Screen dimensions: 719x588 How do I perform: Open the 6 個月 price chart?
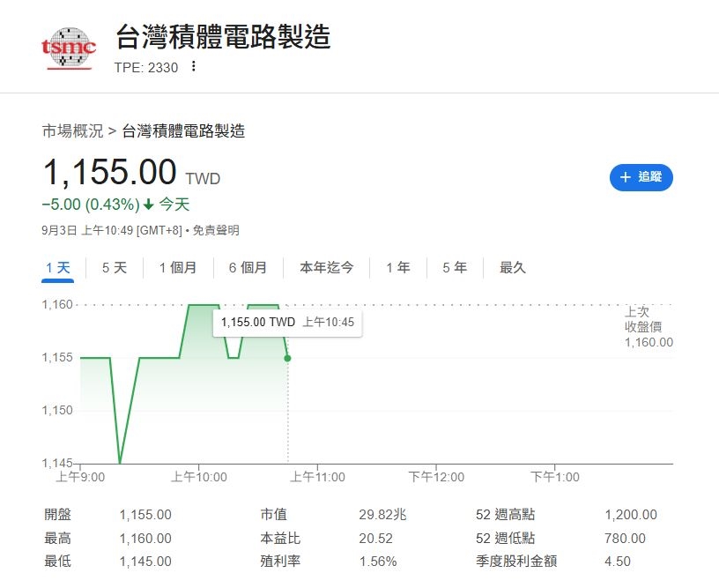(x=246, y=267)
